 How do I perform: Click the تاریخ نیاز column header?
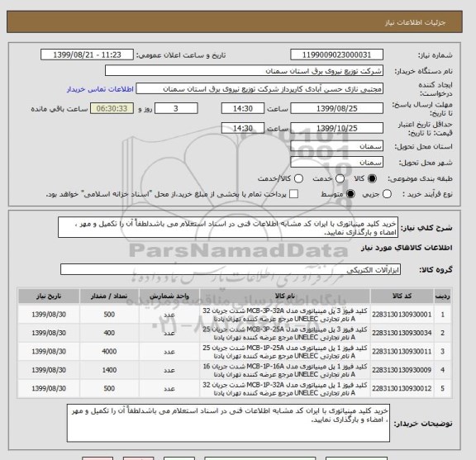click(49, 296)
